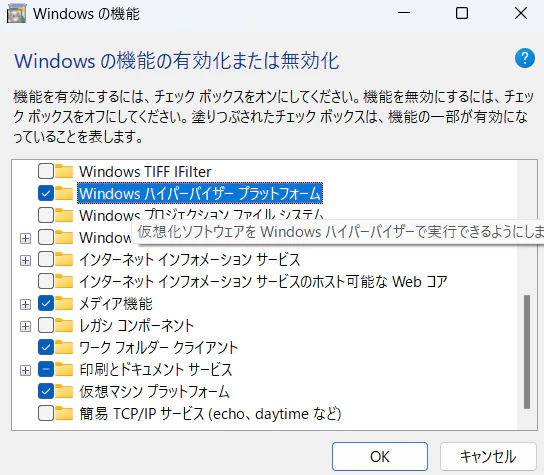The image size is (544, 475).
Task: Click folder icon beside 簡易 TCP/IP サービス
Action: click(64, 414)
